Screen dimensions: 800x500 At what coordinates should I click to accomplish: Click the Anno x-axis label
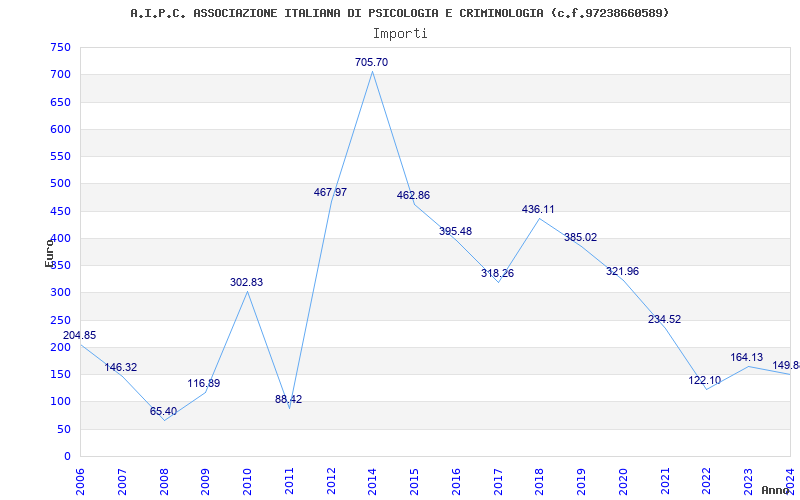pyautogui.click(x=776, y=490)
